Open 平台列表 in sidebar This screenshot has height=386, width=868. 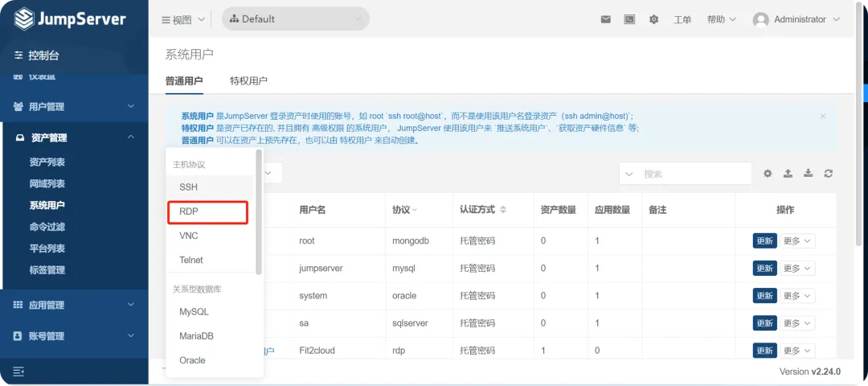[47, 248]
